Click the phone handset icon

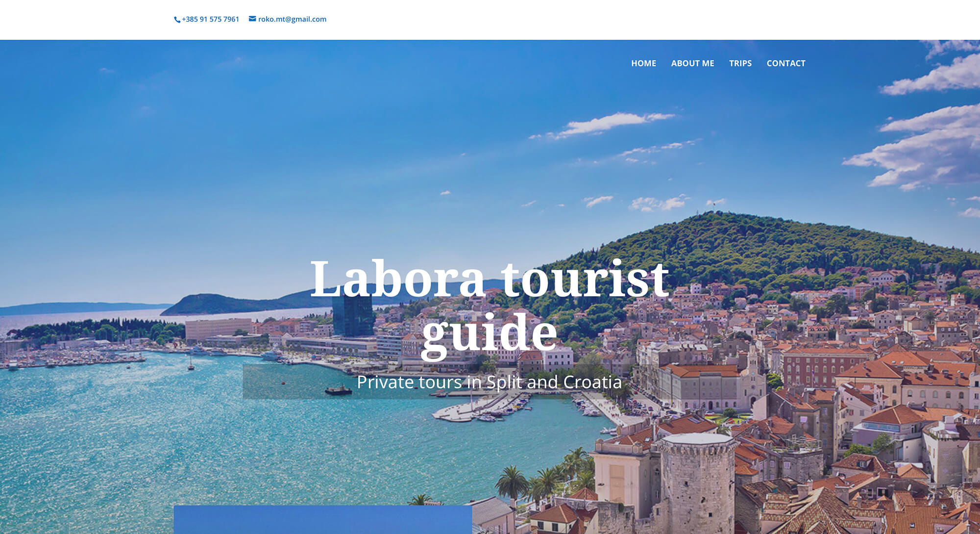pyautogui.click(x=177, y=20)
